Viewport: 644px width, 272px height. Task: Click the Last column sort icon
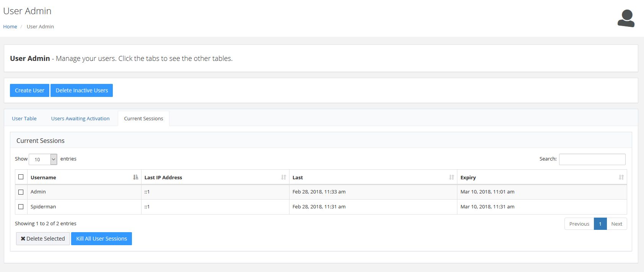point(451,177)
